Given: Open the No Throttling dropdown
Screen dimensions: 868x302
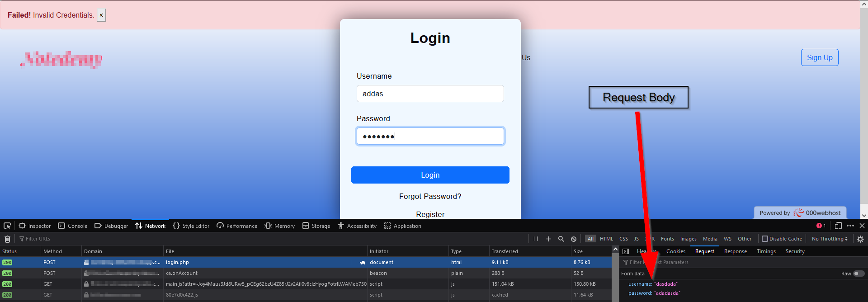Looking at the screenshot, I should pos(830,239).
